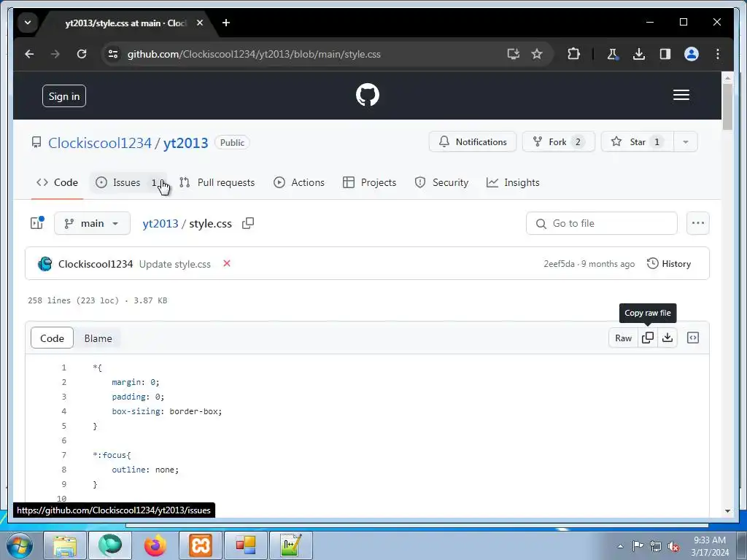Close the yt2013/style.css tab

tap(200, 23)
